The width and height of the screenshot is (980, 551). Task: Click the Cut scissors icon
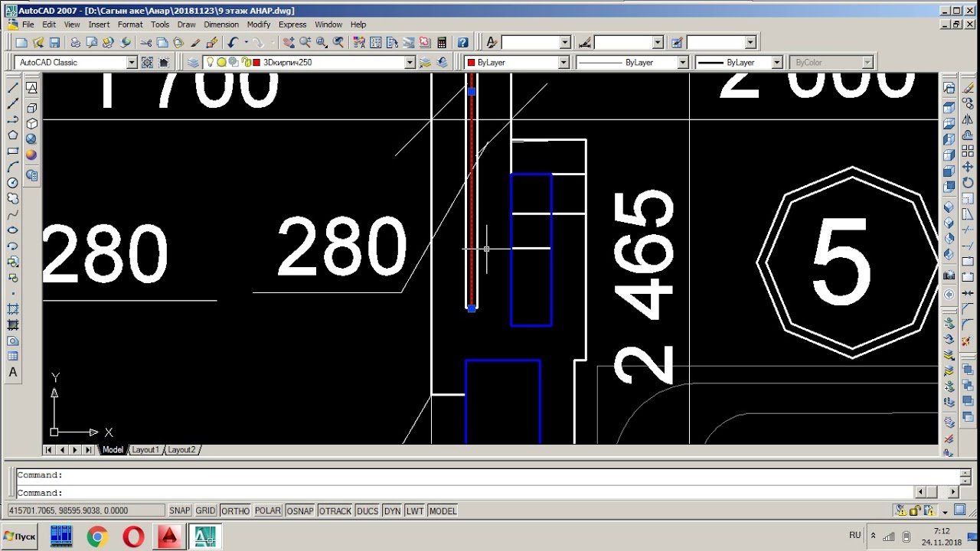145,43
